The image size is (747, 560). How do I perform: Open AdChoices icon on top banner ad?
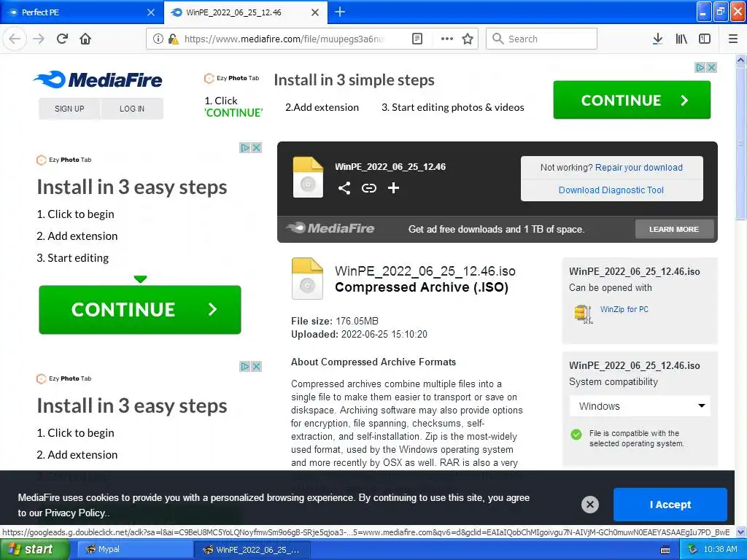coord(700,67)
